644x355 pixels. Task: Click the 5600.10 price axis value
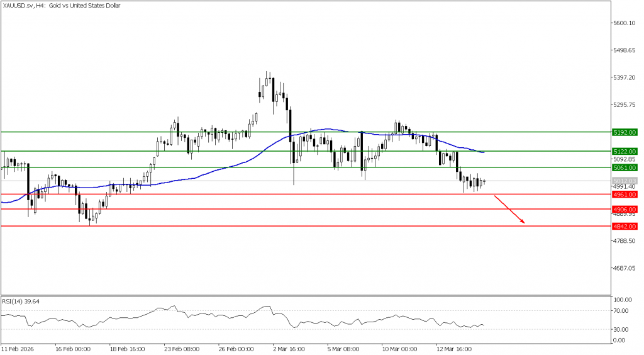pos(626,23)
